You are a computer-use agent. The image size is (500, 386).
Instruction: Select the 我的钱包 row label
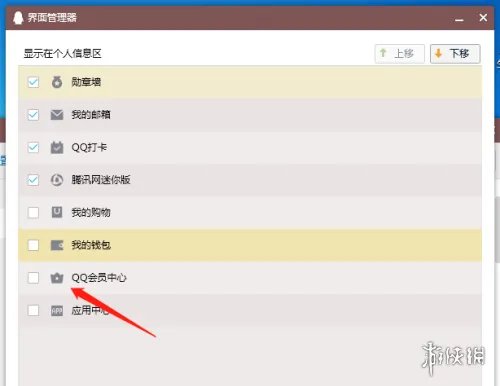pyautogui.click(x=91, y=245)
